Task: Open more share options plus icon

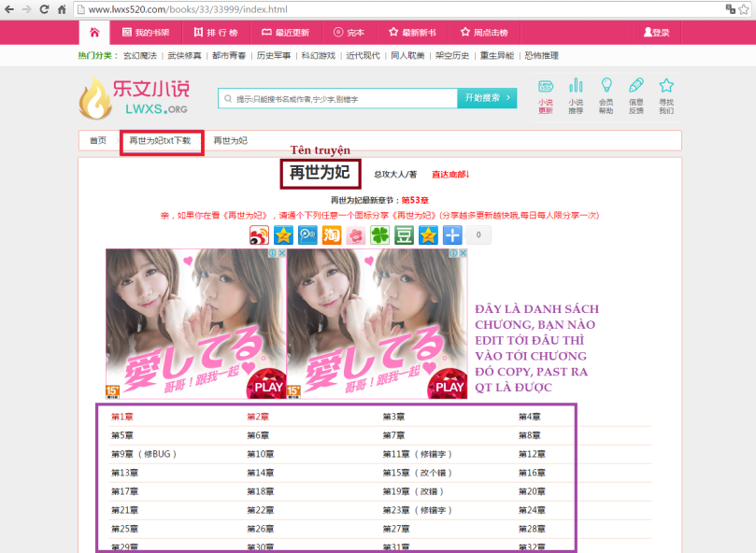Action: (452, 235)
